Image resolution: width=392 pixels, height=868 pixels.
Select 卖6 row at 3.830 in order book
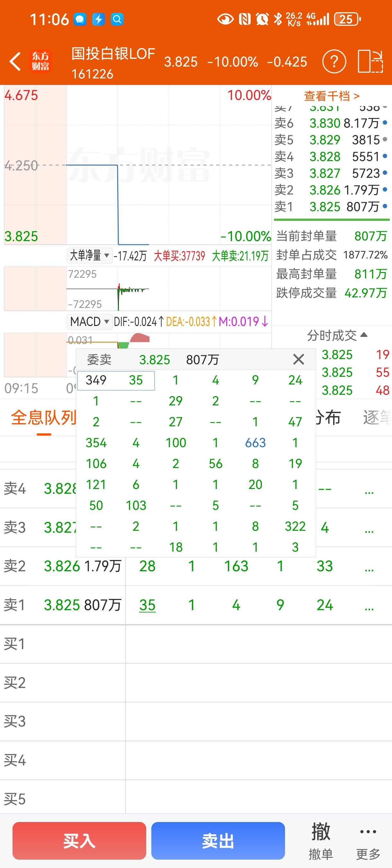(331, 123)
